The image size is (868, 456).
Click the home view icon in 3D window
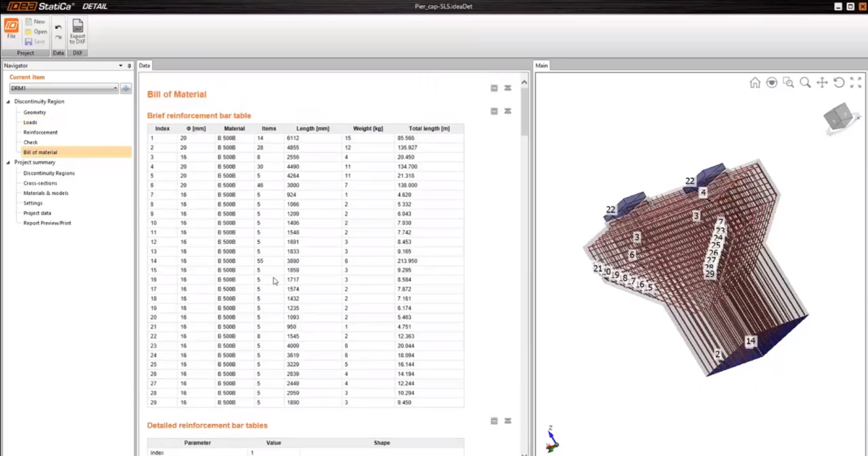(x=754, y=83)
